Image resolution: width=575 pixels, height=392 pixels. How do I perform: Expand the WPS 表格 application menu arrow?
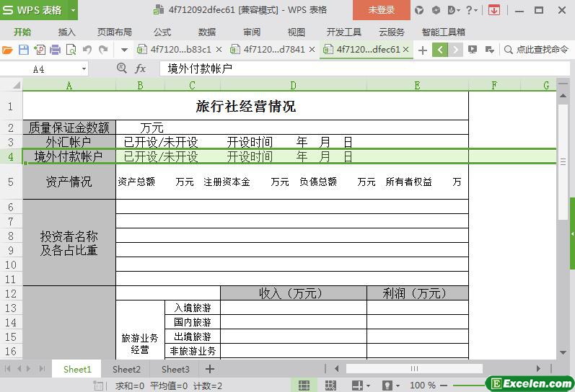click(73, 10)
